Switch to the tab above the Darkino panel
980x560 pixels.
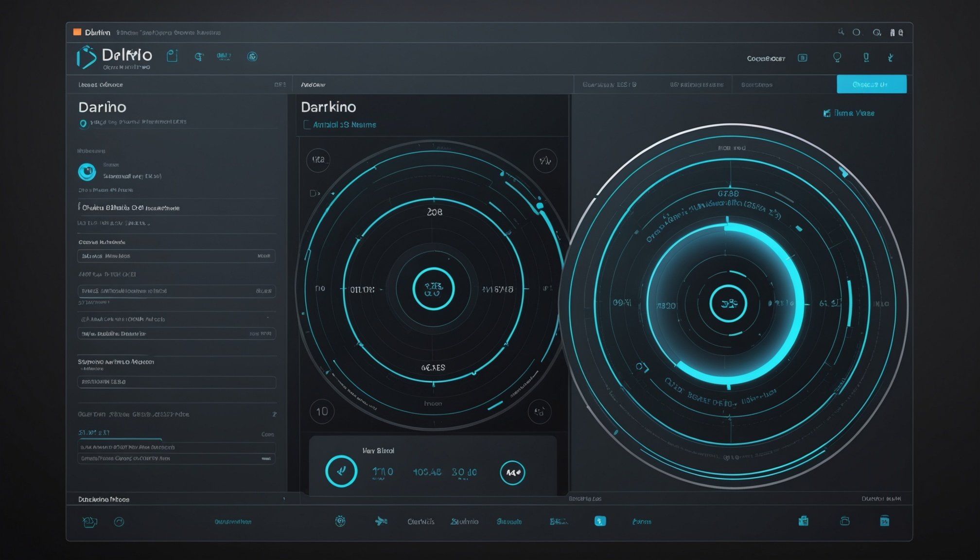click(x=313, y=85)
